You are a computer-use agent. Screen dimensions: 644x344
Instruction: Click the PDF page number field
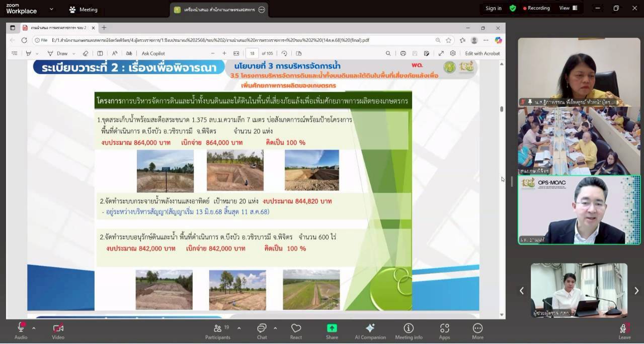coord(252,53)
